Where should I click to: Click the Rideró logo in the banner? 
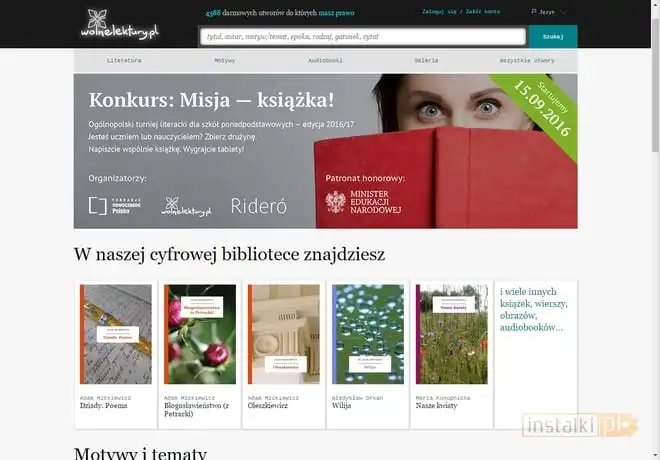[258, 206]
